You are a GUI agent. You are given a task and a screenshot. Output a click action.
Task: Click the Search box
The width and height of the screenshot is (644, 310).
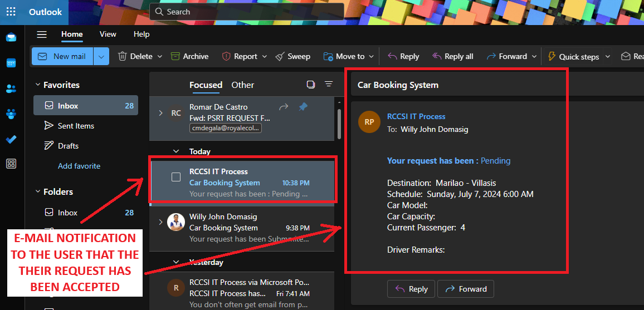(246, 12)
